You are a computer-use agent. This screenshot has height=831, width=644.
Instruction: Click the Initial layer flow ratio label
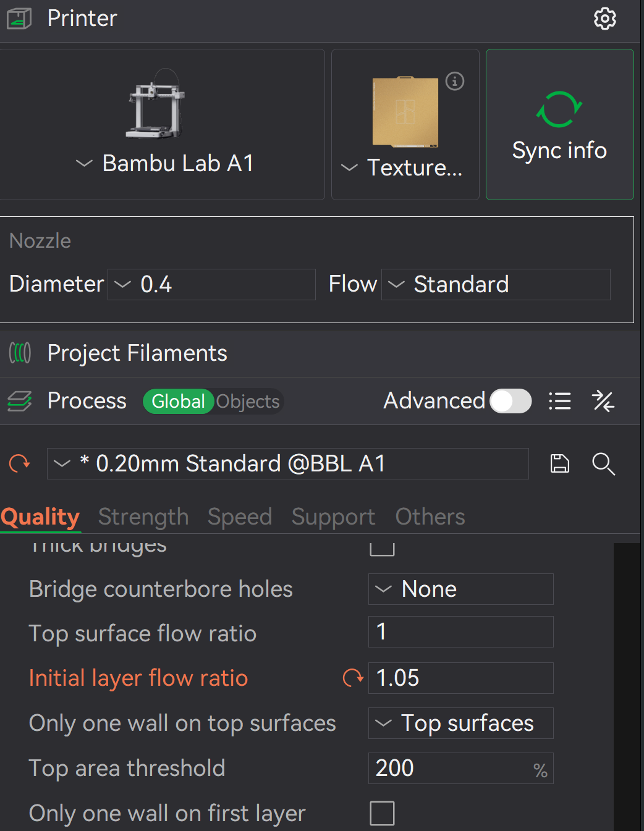click(138, 678)
